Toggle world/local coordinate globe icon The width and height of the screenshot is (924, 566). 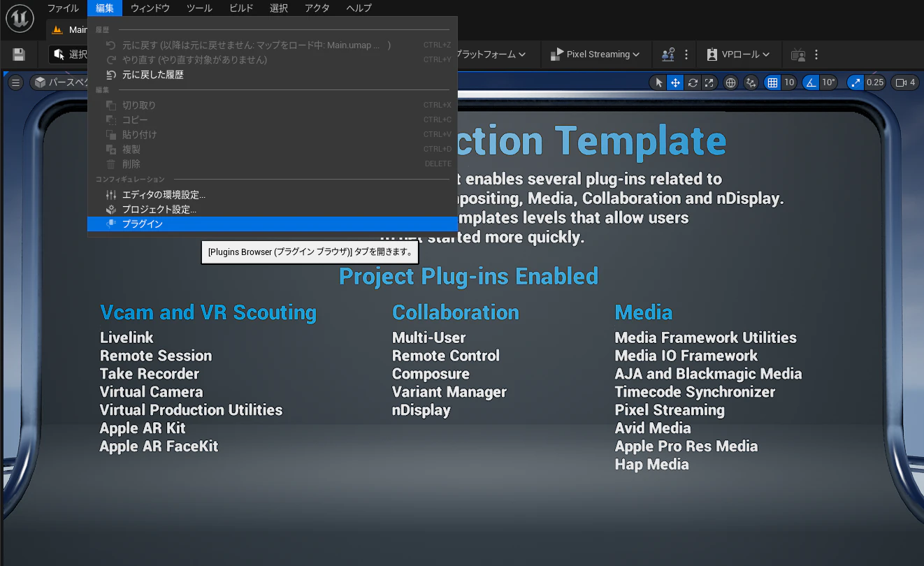731,82
